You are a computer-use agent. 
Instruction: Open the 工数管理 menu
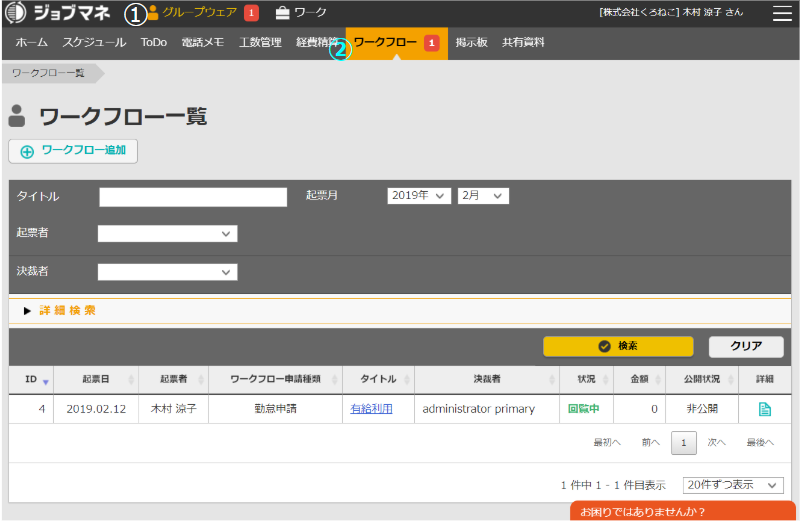click(261, 43)
